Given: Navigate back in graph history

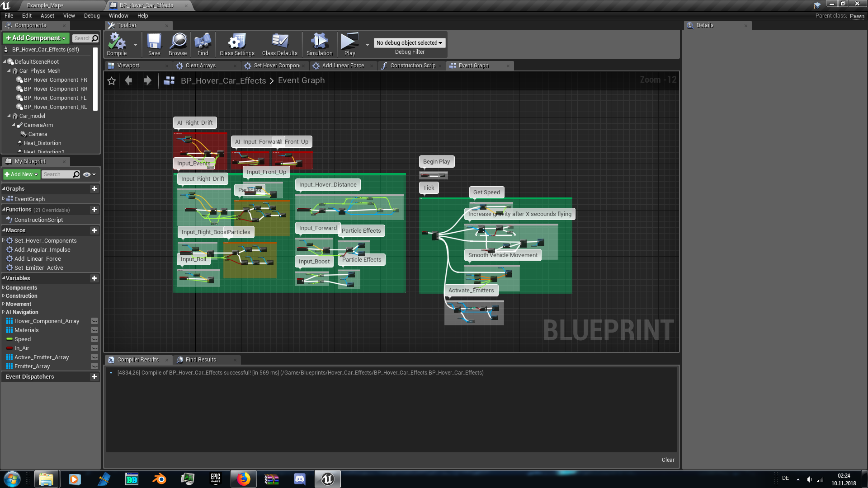Looking at the screenshot, I should [x=129, y=80].
